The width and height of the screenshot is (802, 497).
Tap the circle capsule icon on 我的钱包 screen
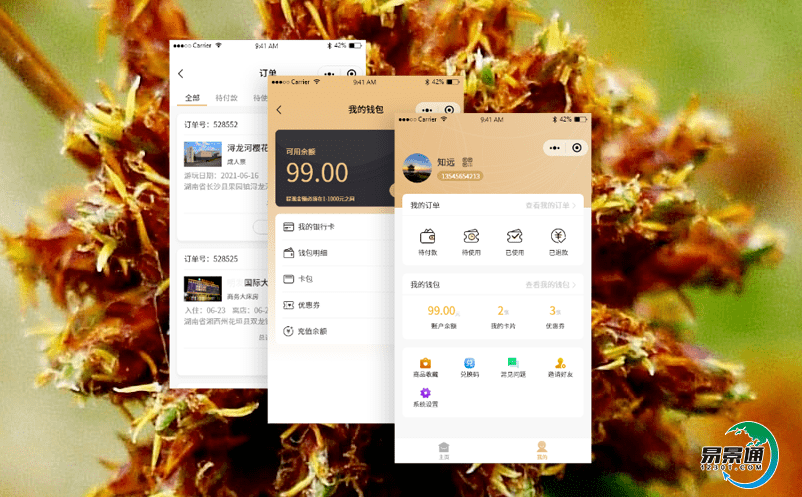point(449,110)
